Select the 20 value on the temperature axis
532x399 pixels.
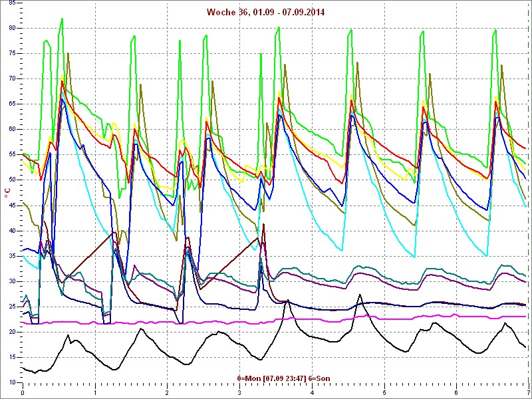tap(11, 332)
